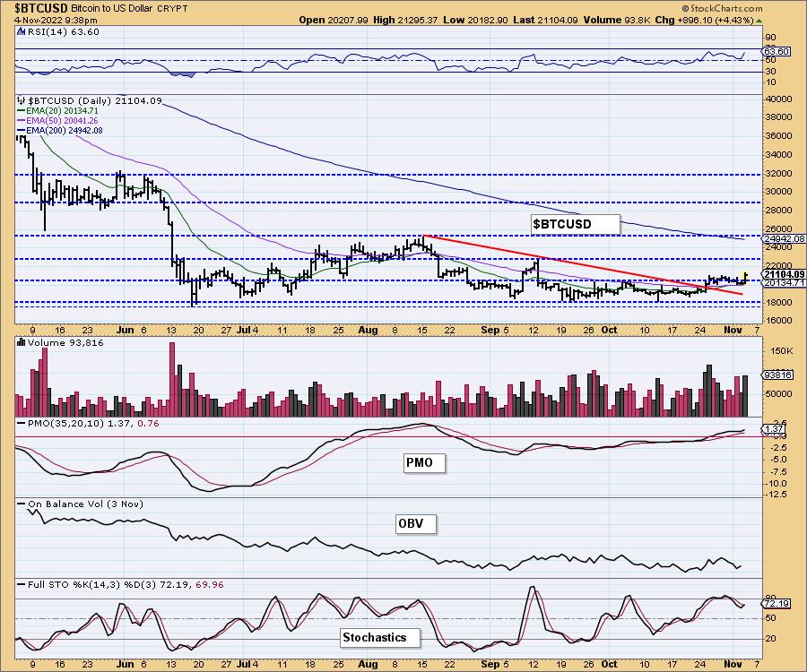Image resolution: width=807 pixels, height=672 pixels.
Task: Click the Open 20207.99 value
Action: click(334, 20)
